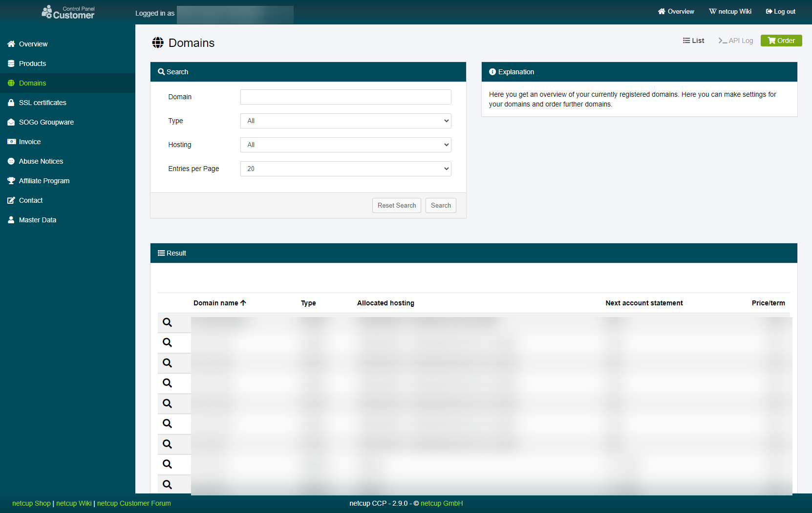Image resolution: width=812 pixels, height=513 pixels.
Task: Click the Products database icon
Action: (11, 64)
